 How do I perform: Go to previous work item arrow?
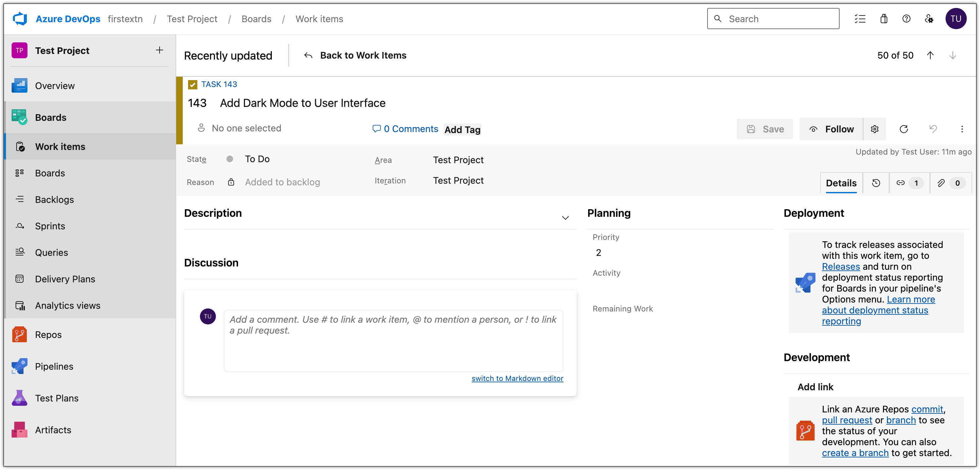[930, 56]
